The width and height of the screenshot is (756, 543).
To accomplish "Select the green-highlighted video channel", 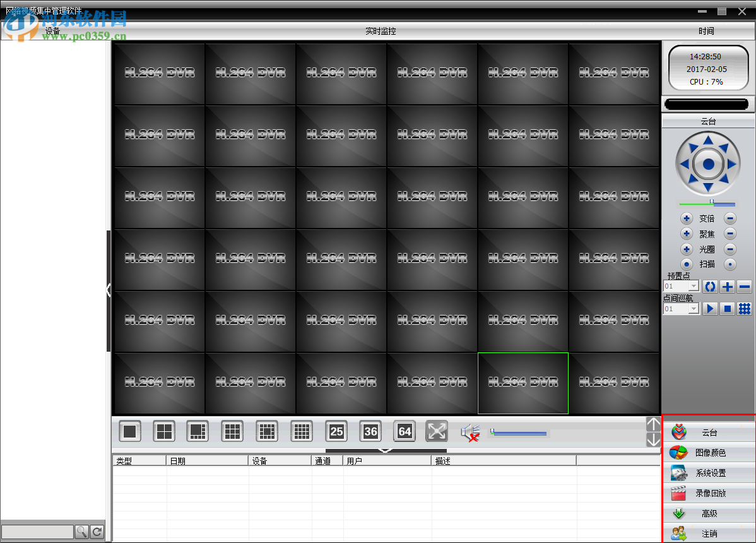I will point(523,383).
